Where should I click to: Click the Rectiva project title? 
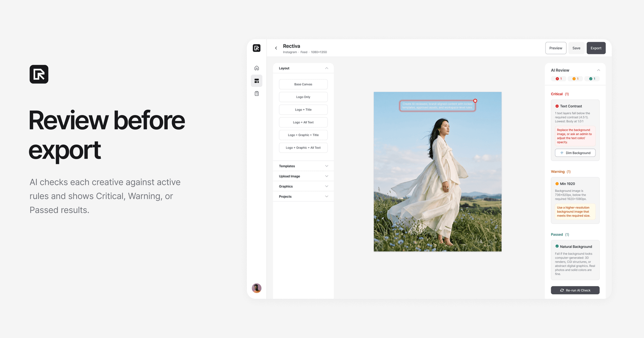pos(291,46)
